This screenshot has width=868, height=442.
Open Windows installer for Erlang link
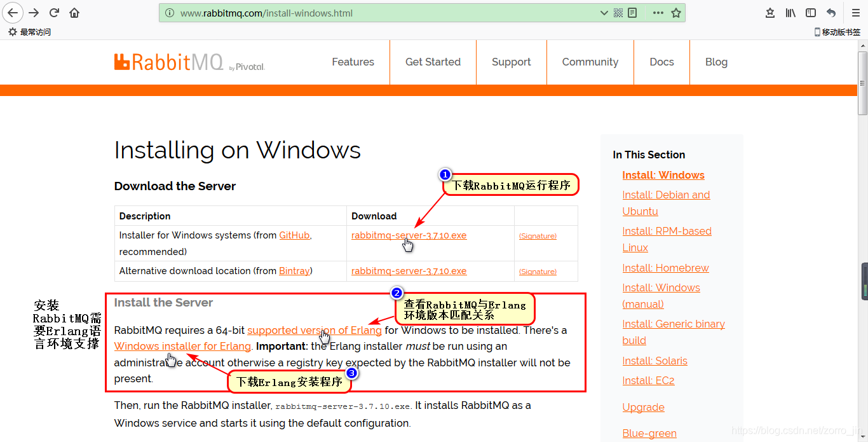[x=182, y=346]
